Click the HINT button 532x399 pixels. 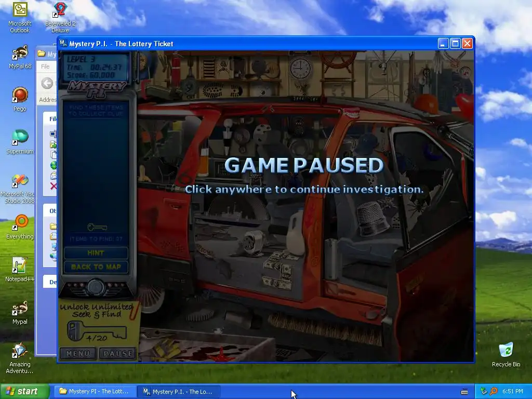click(x=96, y=253)
